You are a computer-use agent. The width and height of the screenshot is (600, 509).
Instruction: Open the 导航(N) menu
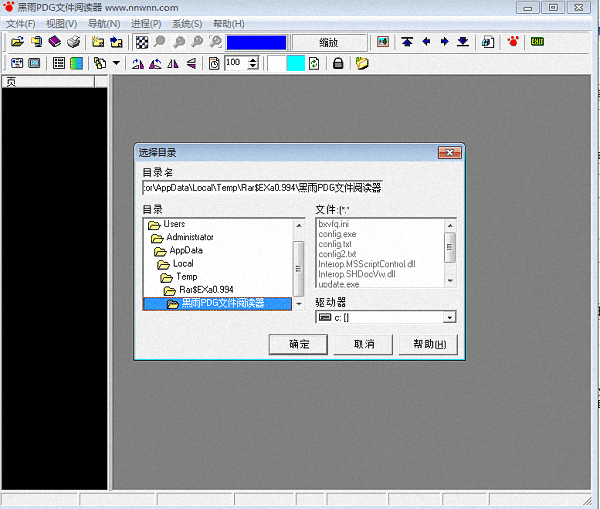[103, 23]
